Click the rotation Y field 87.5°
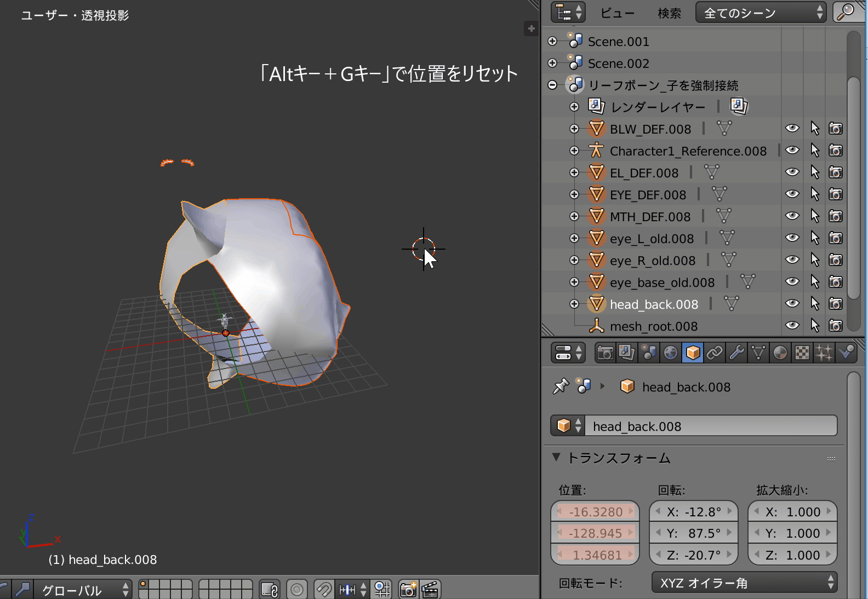The height and width of the screenshot is (599, 868). pyautogui.click(x=694, y=533)
